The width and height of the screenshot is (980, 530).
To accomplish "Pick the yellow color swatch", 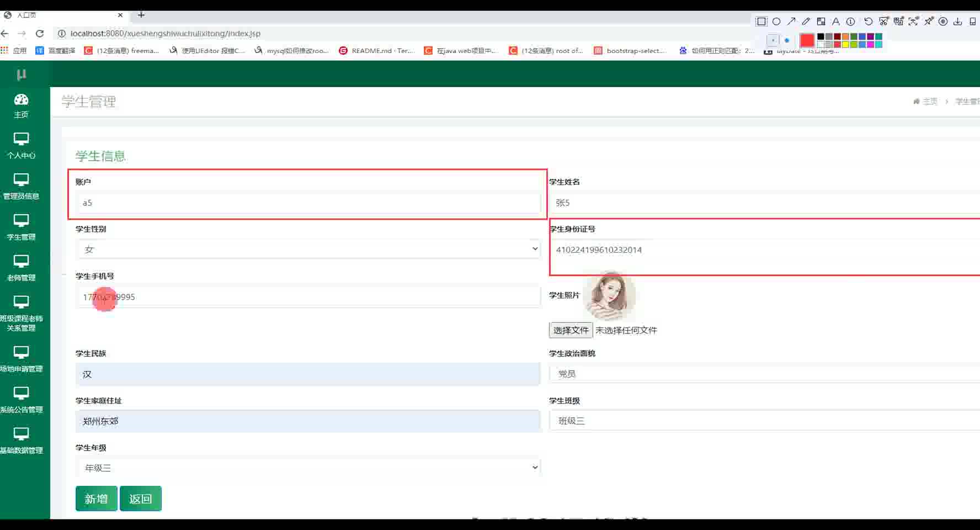I will pos(845,44).
